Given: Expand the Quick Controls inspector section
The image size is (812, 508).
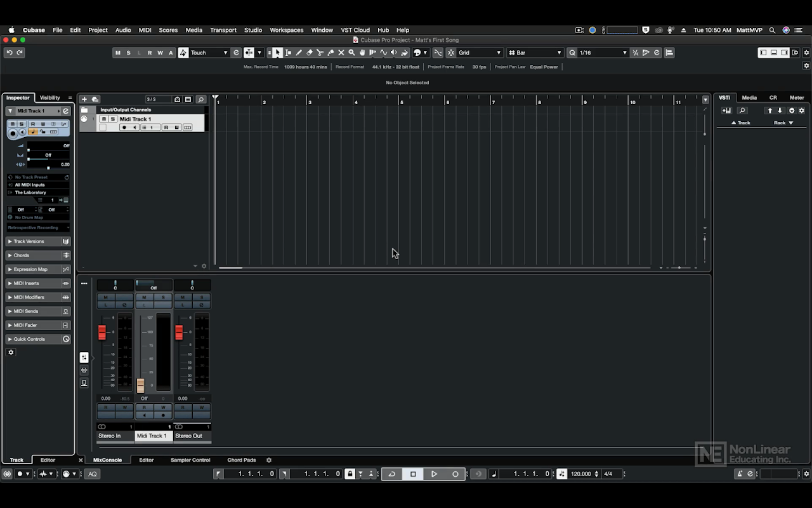Looking at the screenshot, I should [38, 339].
